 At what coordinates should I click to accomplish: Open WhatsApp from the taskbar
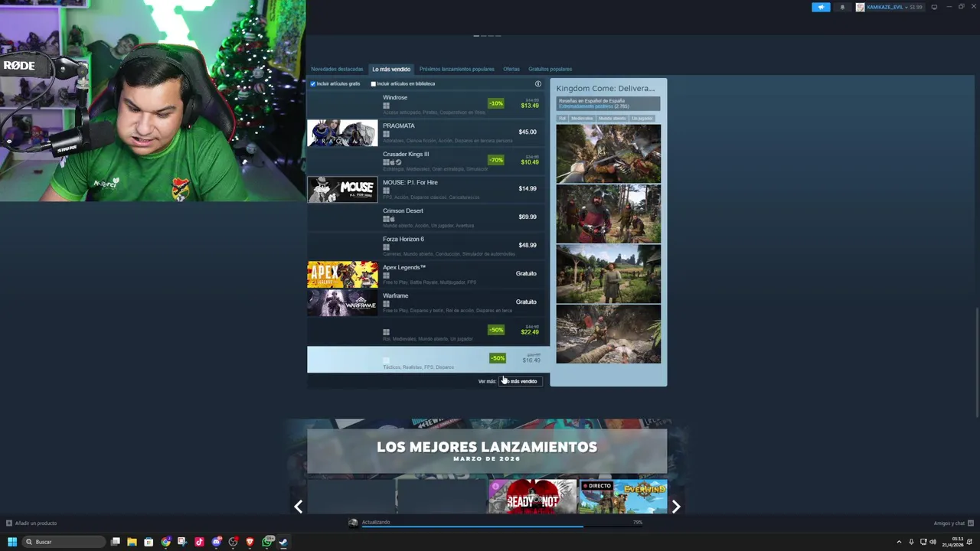(266, 542)
